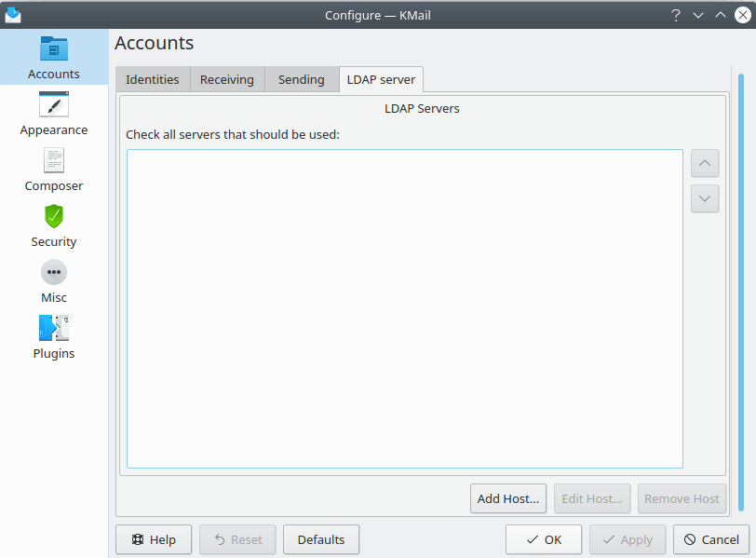Open the Plugins settings section
The height and width of the screenshot is (558, 756).
tap(53, 337)
